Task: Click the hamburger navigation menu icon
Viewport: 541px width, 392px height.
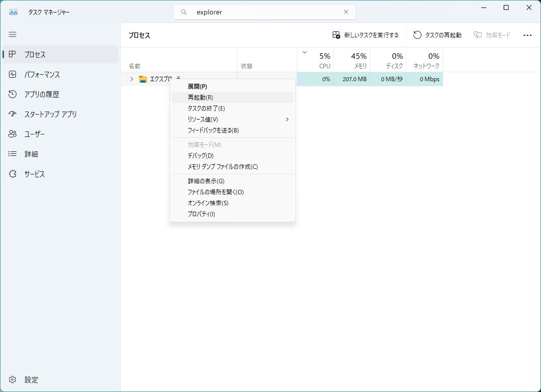Action: pos(12,34)
